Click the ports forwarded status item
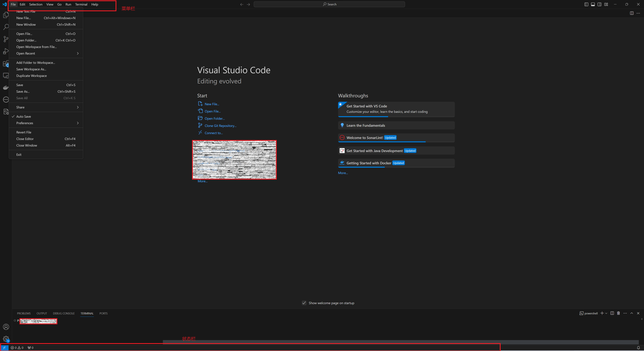This screenshot has width=644, height=351. pyautogui.click(x=31, y=348)
